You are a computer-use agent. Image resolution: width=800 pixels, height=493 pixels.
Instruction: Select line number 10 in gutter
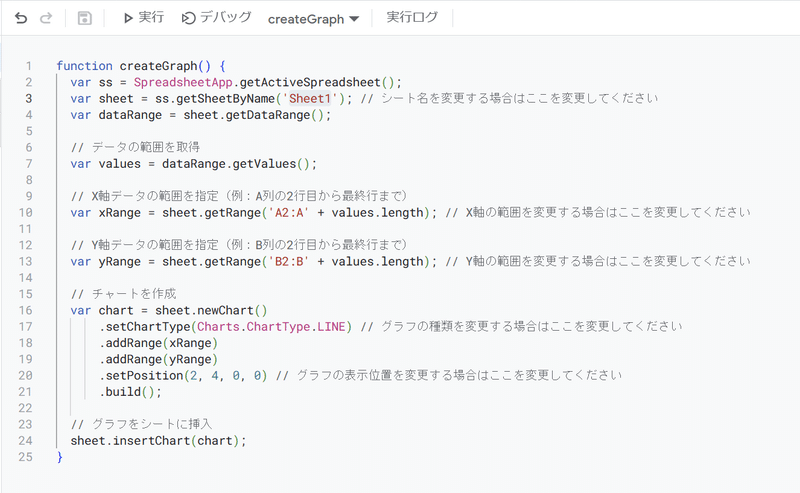pos(26,213)
